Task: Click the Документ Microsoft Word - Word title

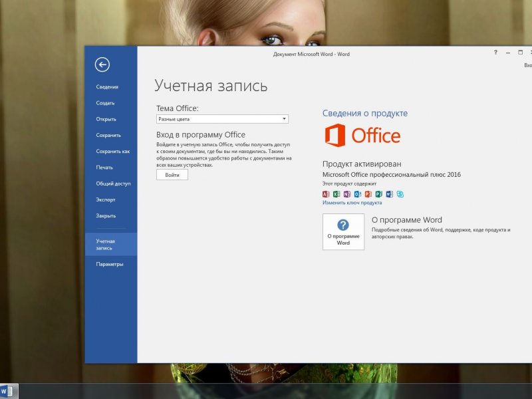Action: [x=311, y=54]
